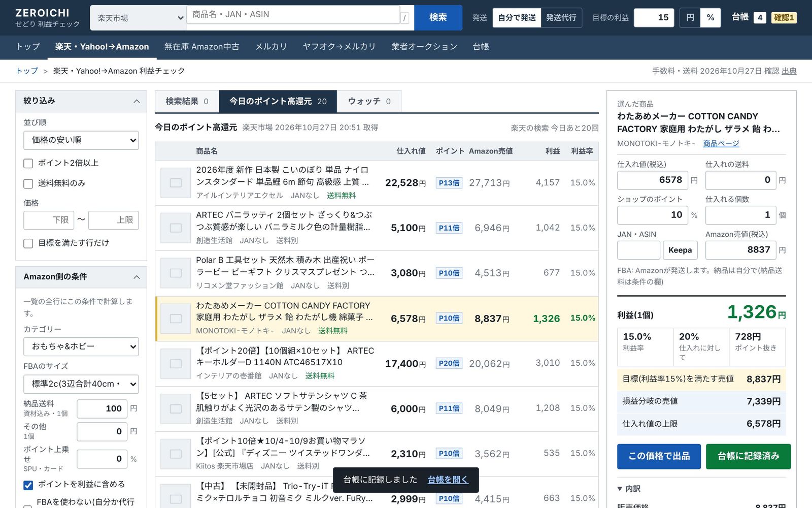Screen dimensions: 812x508
Task: Click the P13倍 point badge
Action: point(449,183)
